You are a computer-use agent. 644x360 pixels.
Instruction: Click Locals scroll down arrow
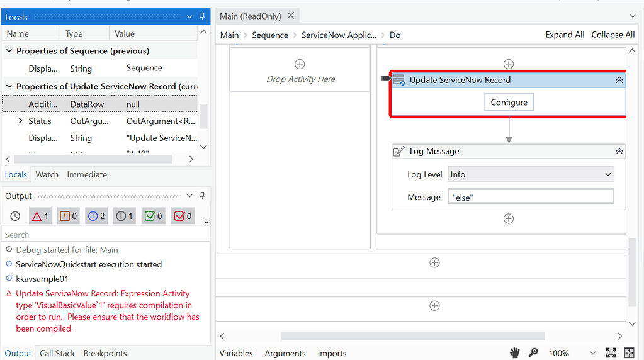click(203, 147)
